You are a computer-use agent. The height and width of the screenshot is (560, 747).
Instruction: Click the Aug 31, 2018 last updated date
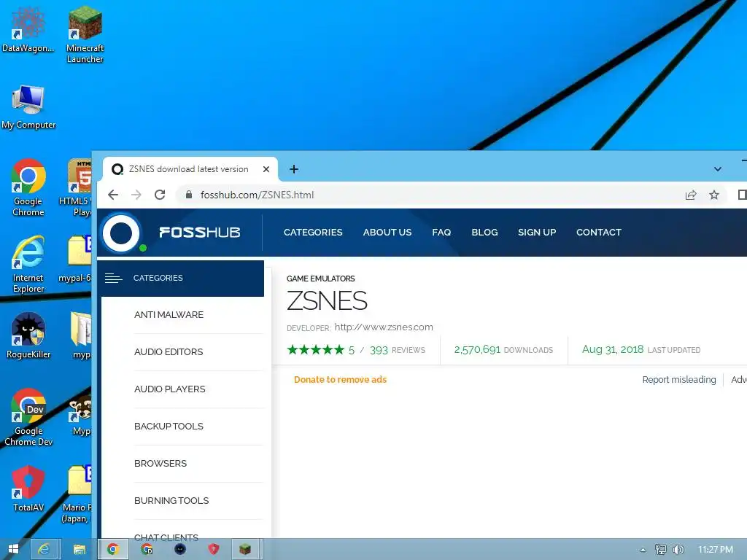(x=613, y=349)
